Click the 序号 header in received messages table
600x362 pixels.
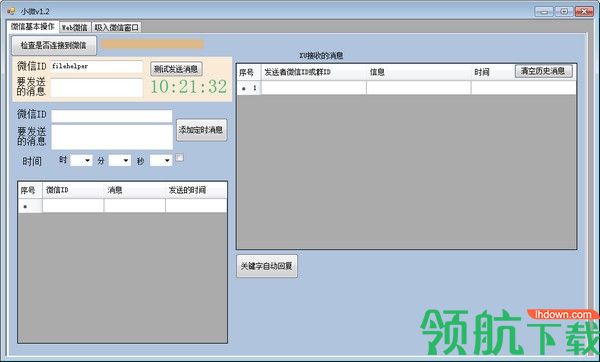click(x=249, y=72)
